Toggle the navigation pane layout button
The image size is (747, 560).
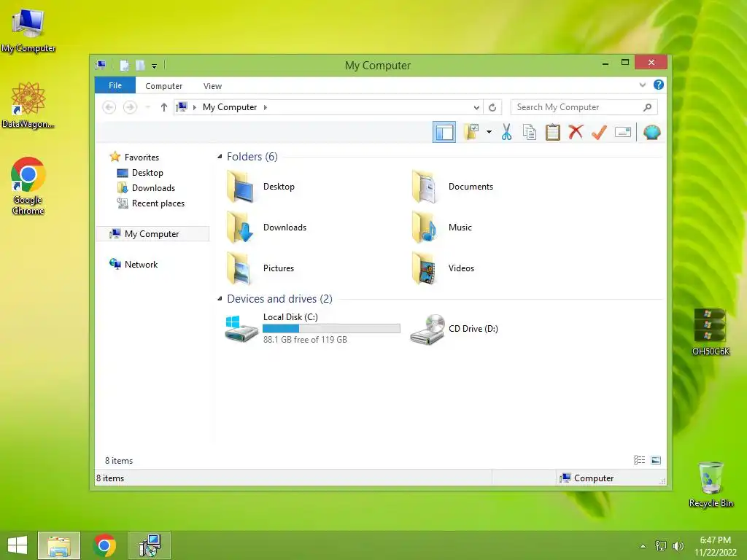click(444, 132)
